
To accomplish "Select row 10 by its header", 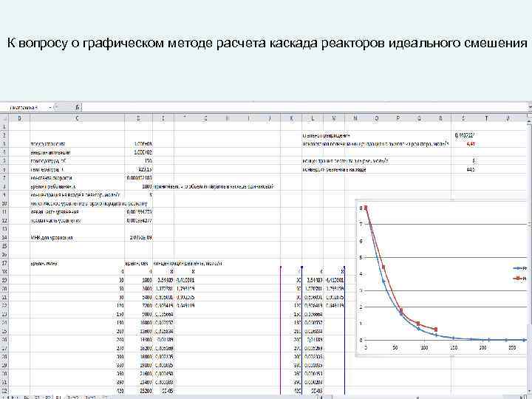I will coord(4,203).
